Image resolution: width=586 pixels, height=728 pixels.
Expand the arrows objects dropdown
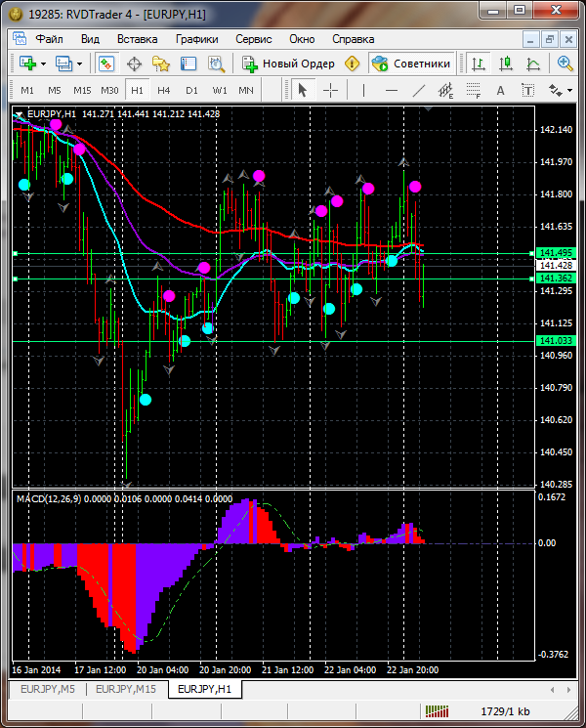570,90
